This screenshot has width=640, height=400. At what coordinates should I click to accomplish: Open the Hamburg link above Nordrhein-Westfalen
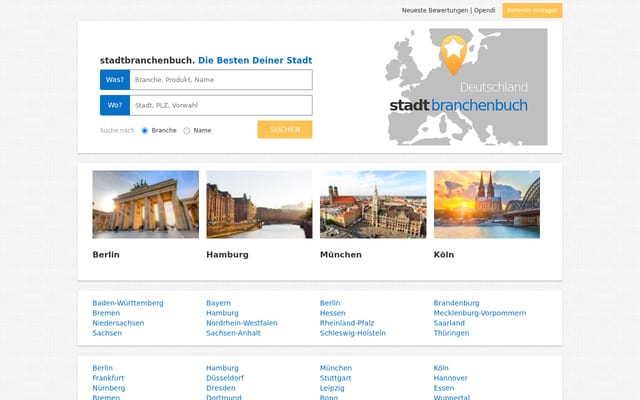pyautogui.click(x=222, y=313)
